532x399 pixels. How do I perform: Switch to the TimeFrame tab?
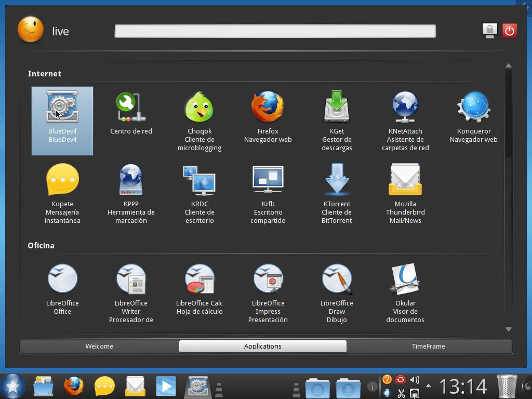coord(429,347)
